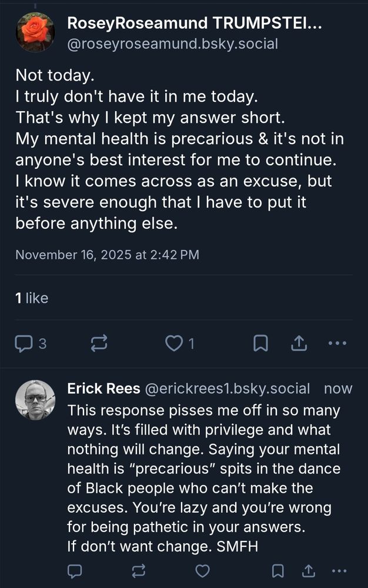Viewport: 368px width, 588px height.
Task: Open Erick Rees's profile photo
Action: (35, 399)
